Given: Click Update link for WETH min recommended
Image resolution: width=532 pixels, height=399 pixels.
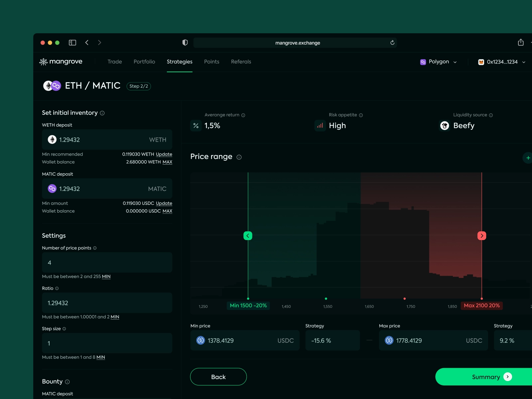Looking at the screenshot, I should [164, 154].
